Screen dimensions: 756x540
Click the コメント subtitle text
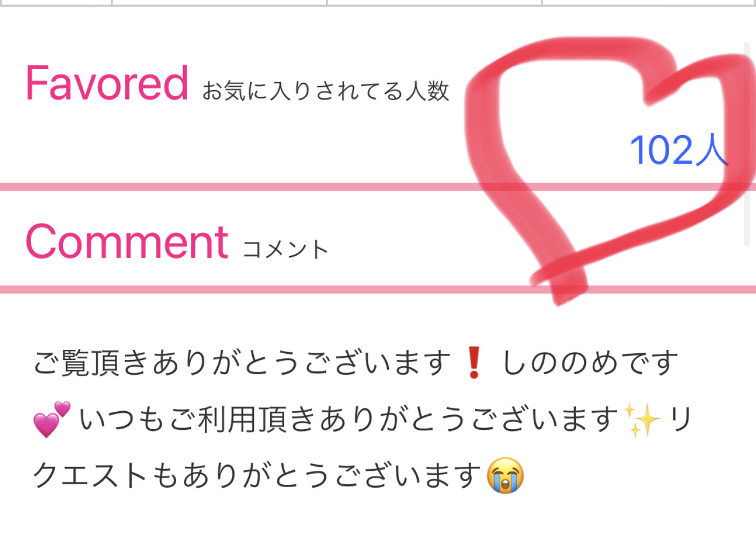click(285, 249)
